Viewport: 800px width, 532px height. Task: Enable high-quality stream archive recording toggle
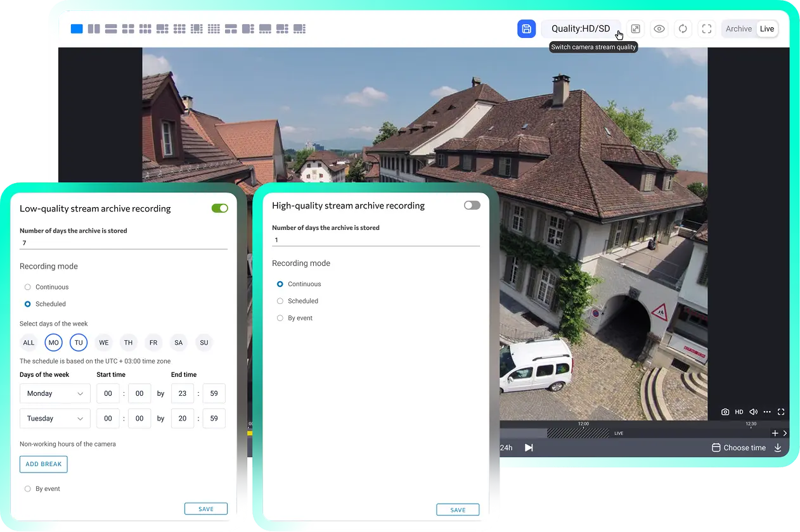coord(472,205)
